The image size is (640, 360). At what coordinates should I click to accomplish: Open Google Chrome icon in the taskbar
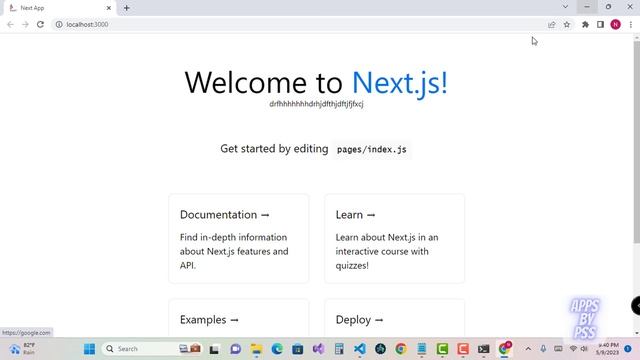point(401,349)
